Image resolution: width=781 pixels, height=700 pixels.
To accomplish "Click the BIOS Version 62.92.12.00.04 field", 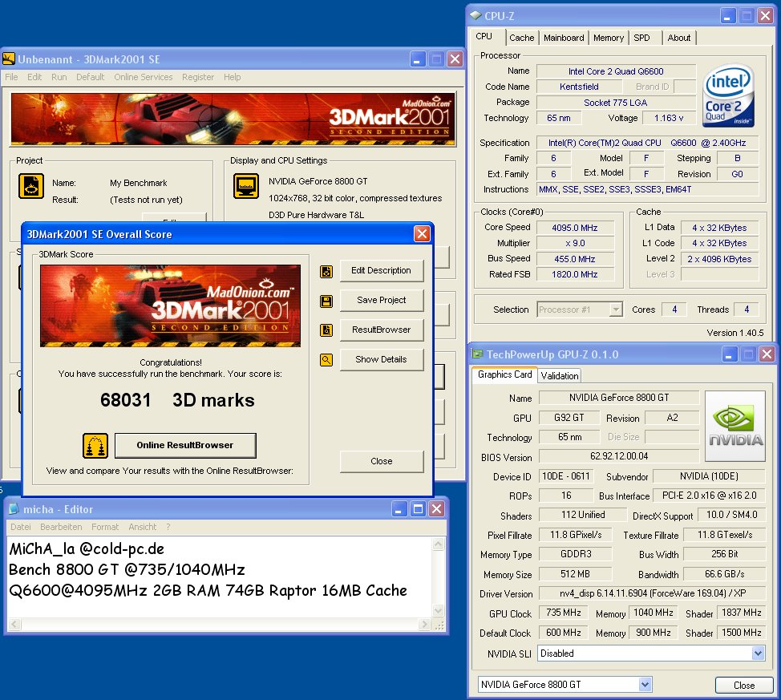I will [x=619, y=456].
